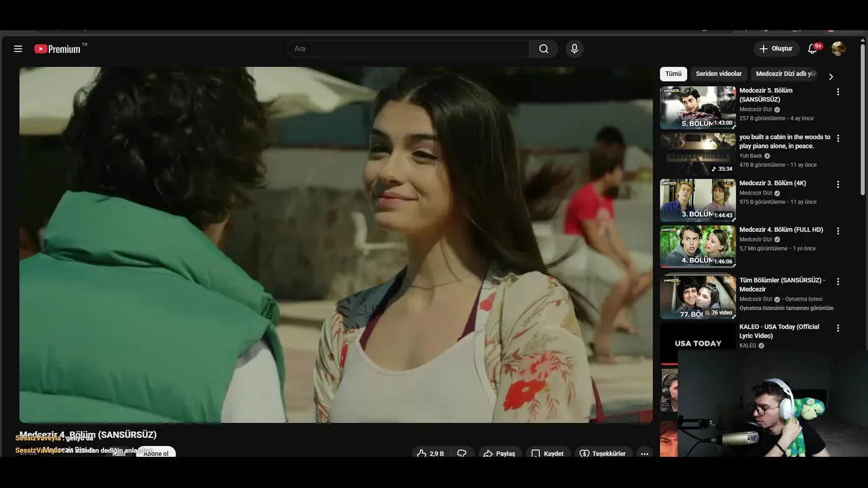This screenshot has height=488, width=868.
Task: View full playlist 'Oynatma listesinin tamamını görüntüle'
Action: (x=786, y=308)
